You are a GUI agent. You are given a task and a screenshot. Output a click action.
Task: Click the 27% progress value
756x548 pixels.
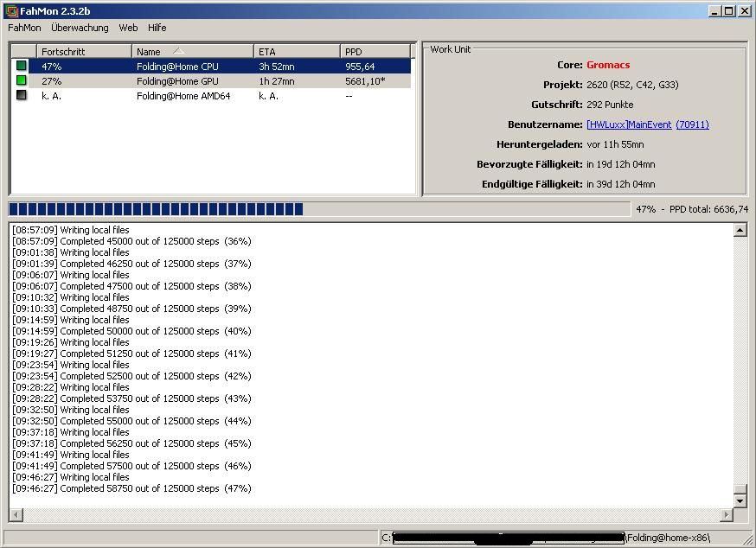(51, 81)
